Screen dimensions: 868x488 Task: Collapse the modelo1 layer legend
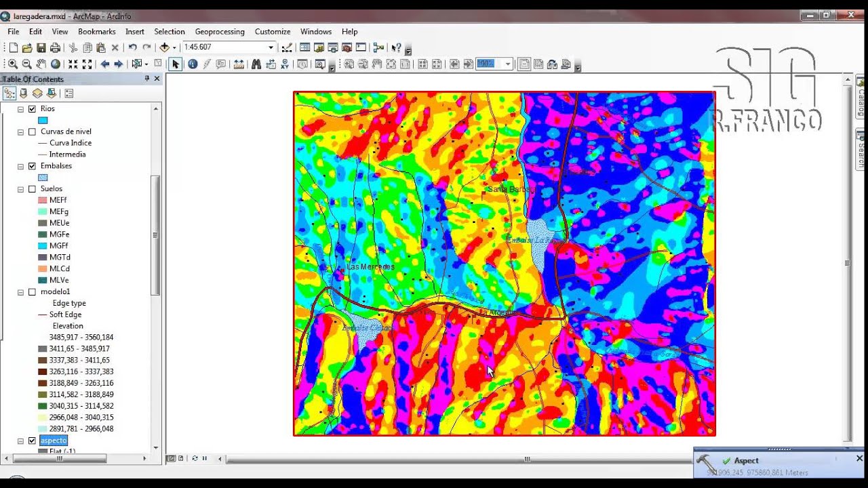point(20,291)
